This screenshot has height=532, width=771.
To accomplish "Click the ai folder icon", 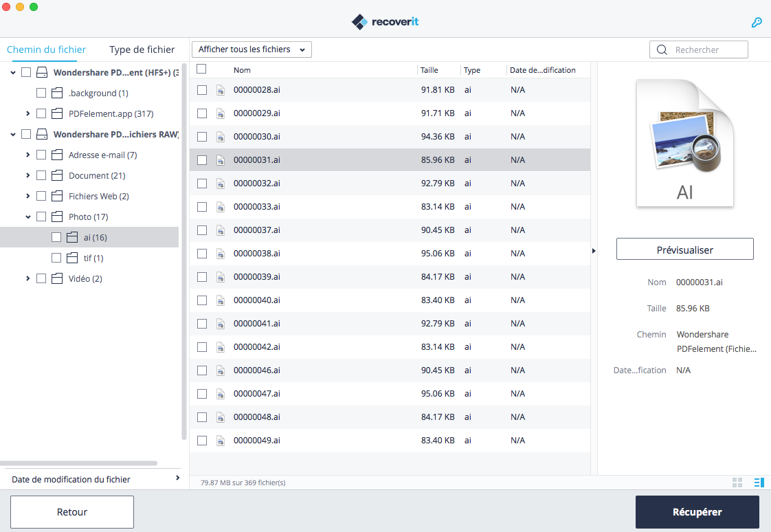I will 72,238.
